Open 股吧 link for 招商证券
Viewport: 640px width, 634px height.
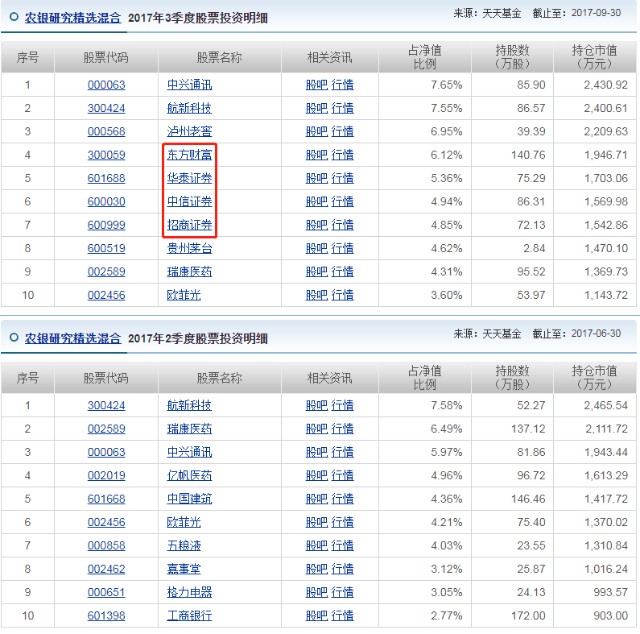coord(317,225)
